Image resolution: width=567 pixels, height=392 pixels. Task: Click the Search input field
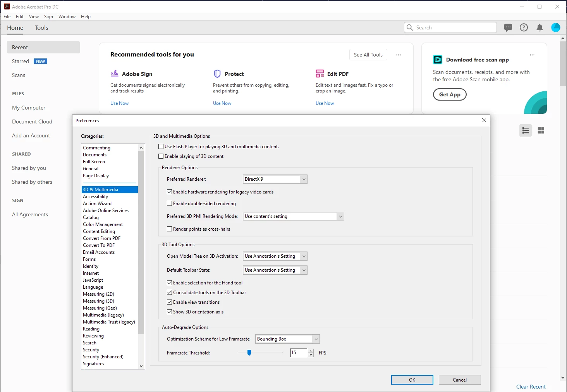450,27
